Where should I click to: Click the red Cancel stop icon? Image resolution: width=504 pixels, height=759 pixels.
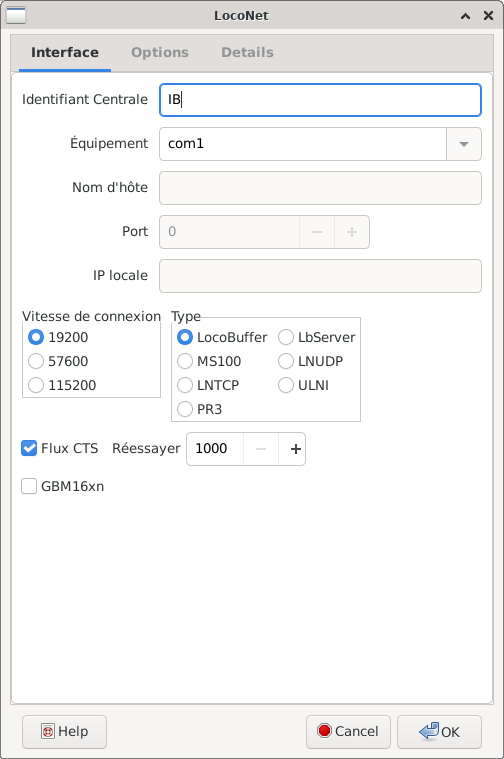point(324,731)
